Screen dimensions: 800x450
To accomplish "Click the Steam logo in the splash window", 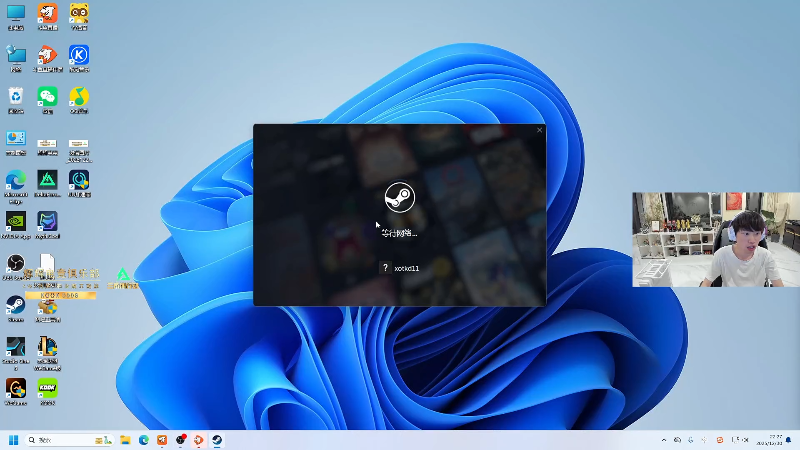I will 399,197.
